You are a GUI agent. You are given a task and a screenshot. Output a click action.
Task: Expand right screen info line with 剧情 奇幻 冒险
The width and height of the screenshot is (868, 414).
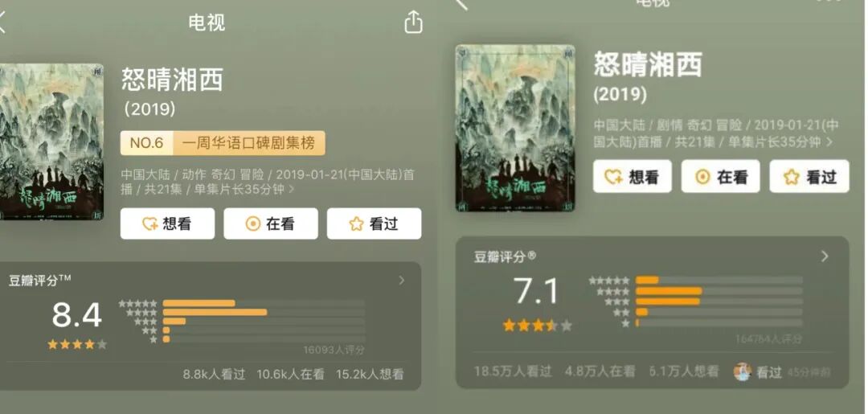pos(716,133)
